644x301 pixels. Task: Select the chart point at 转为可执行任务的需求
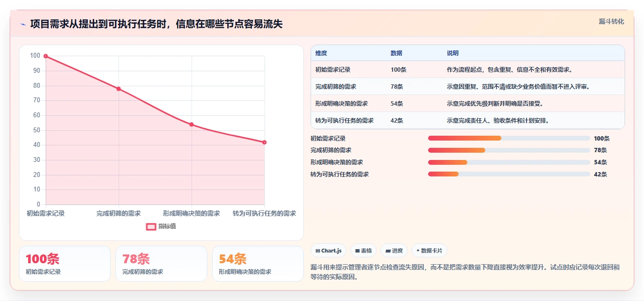tap(264, 143)
